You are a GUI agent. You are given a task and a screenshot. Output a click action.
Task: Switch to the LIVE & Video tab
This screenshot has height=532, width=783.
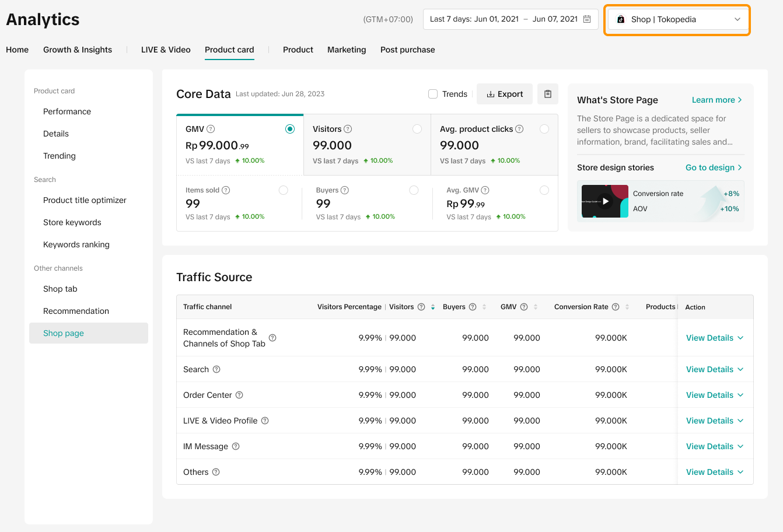pos(166,50)
